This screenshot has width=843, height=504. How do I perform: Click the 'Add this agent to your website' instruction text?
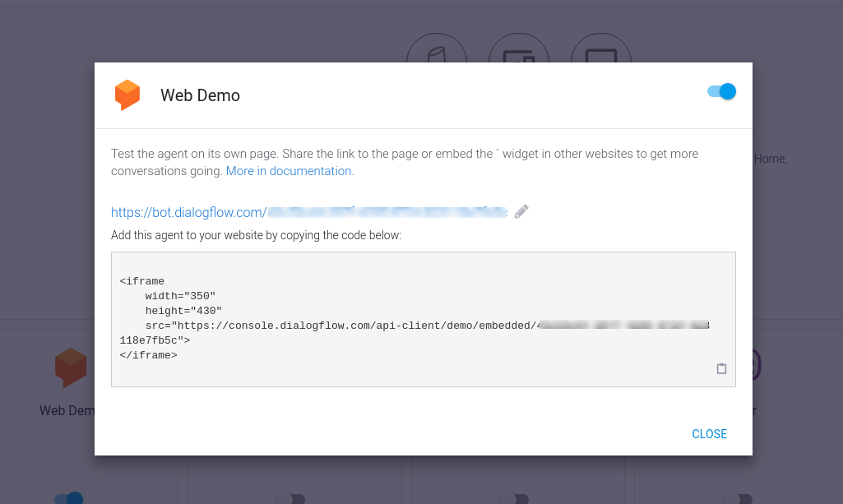pos(256,235)
